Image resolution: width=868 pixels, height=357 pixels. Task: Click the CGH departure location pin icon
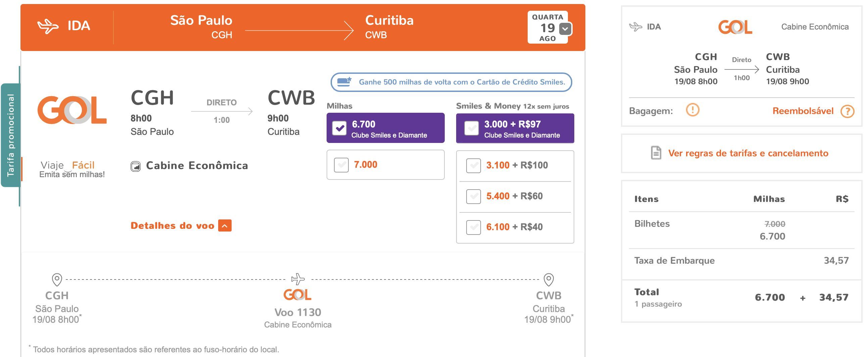[x=57, y=279]
